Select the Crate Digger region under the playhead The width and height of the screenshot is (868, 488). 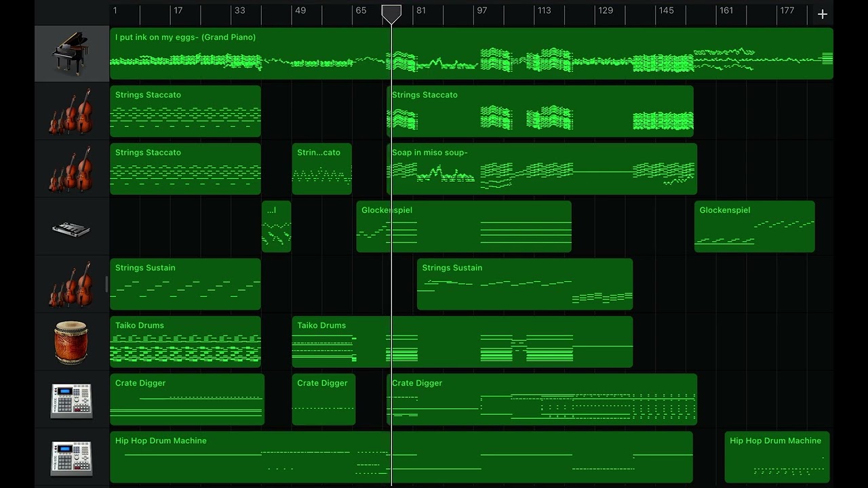pos(542,399)
